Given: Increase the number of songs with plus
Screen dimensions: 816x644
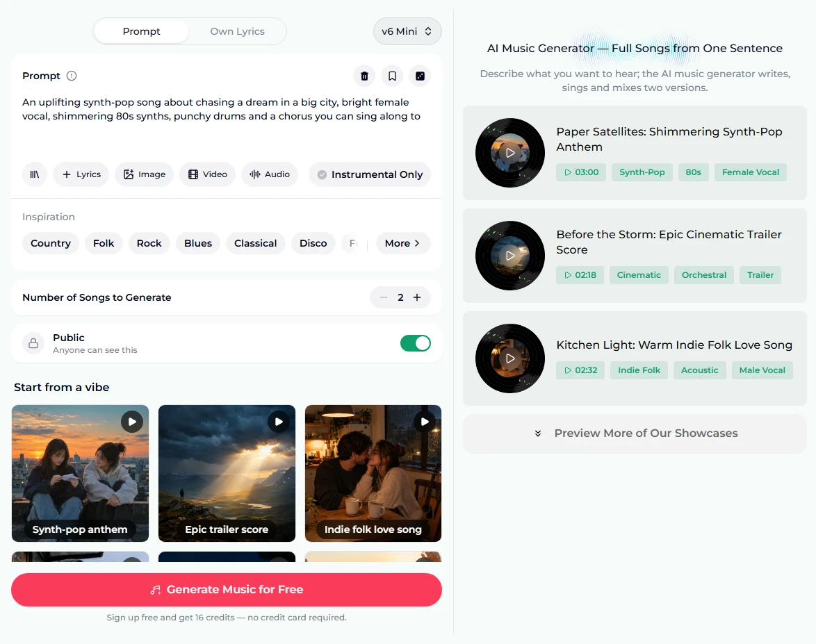Looking at the screenshot, I should click(x=417, y=297).
